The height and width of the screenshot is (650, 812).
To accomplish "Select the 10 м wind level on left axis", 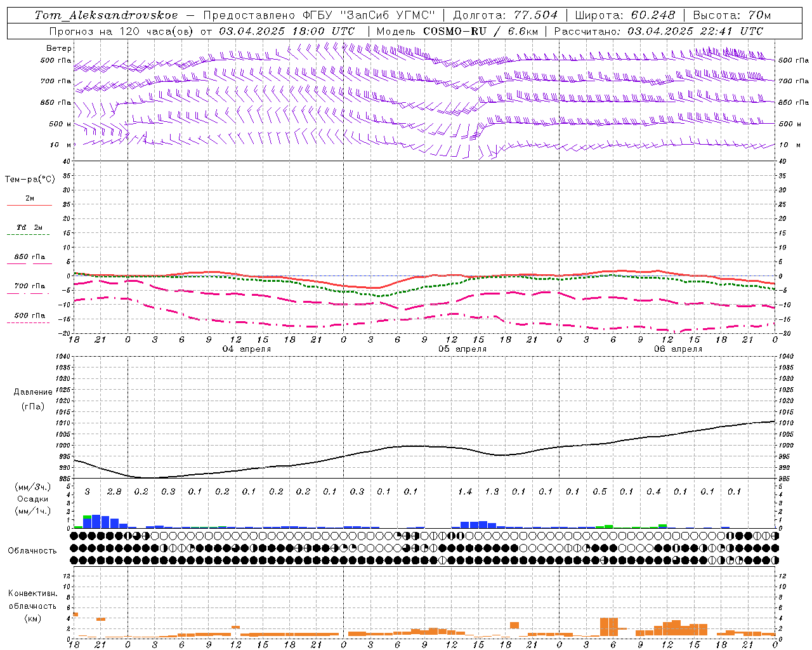I will pos(62,145).
